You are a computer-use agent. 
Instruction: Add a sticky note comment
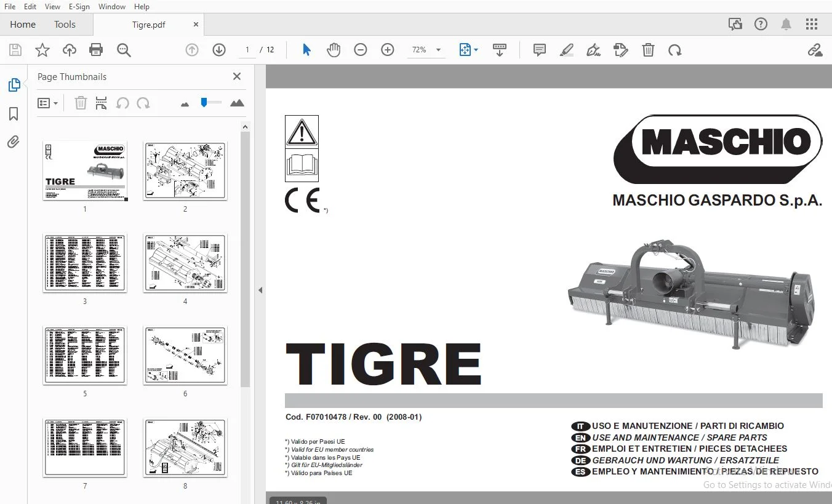coord(540,50)
